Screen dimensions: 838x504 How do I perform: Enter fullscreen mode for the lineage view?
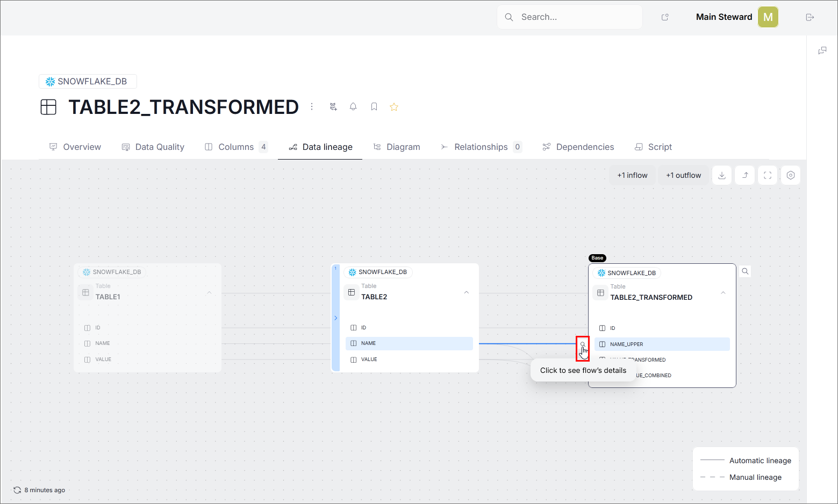(x=768, y=175)
